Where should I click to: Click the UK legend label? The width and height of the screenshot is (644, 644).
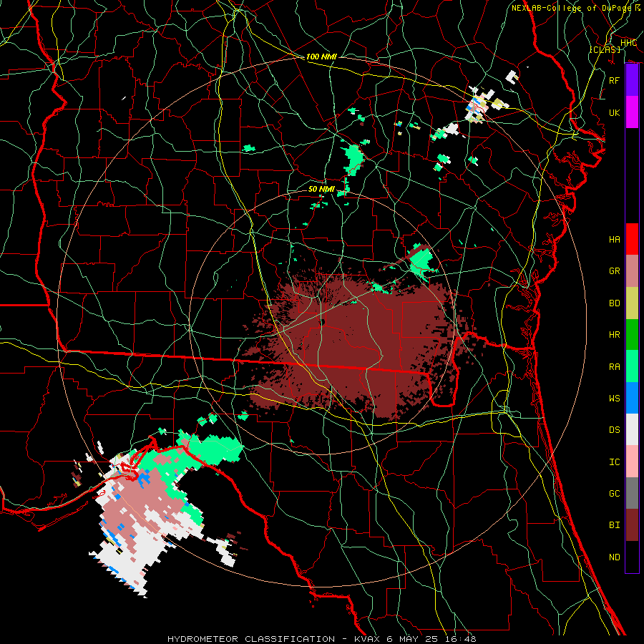pos(615,112)
